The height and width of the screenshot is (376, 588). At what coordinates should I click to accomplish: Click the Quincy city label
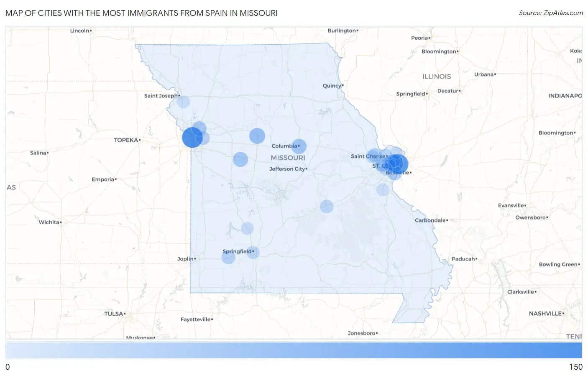click(x=332, y=86)
